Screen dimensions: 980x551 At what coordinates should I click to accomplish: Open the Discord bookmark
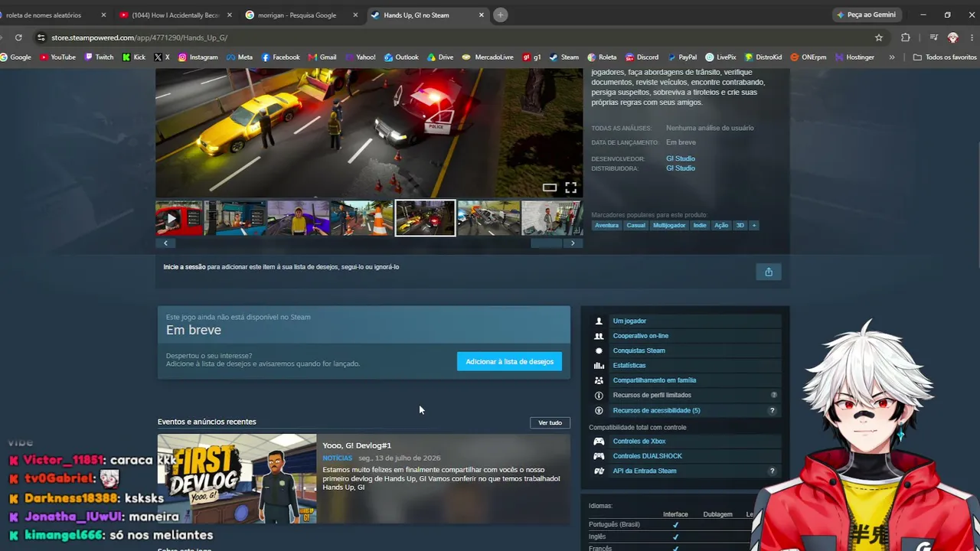642,57
